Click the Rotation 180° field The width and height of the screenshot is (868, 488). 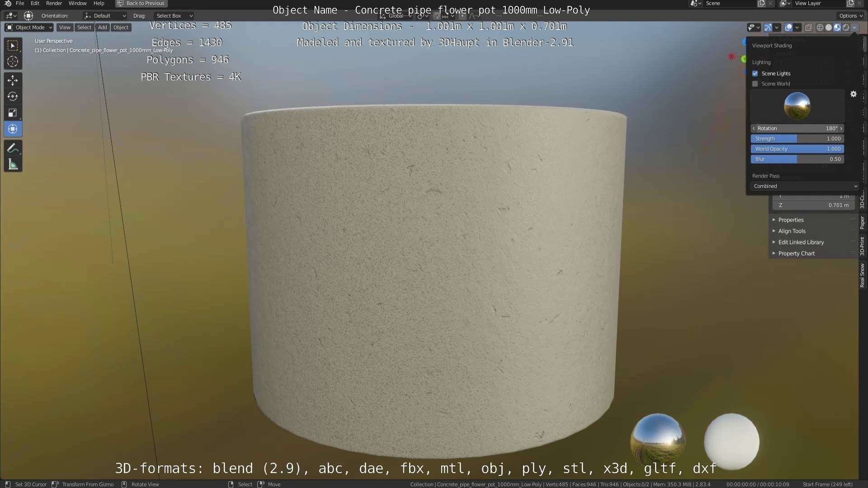pos(797,128)
